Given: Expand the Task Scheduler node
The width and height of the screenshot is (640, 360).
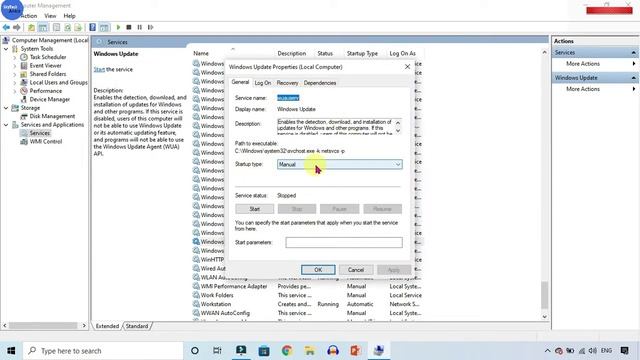Looking at the screenshot, I should coord(15,57).
